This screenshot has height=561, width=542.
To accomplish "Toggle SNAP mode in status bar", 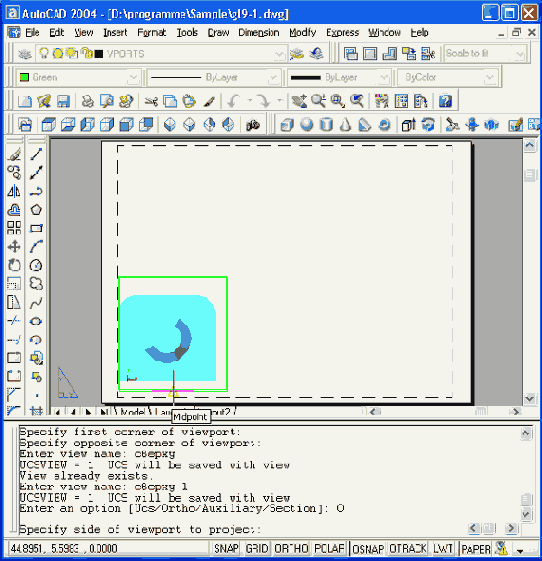I will [x=226, y=548].
